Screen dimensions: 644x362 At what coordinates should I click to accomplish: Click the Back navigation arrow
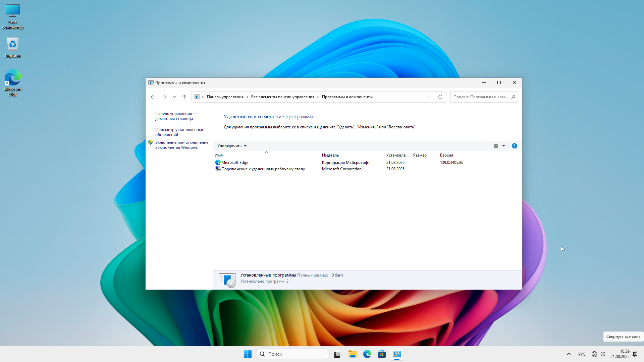pos(153,97)
